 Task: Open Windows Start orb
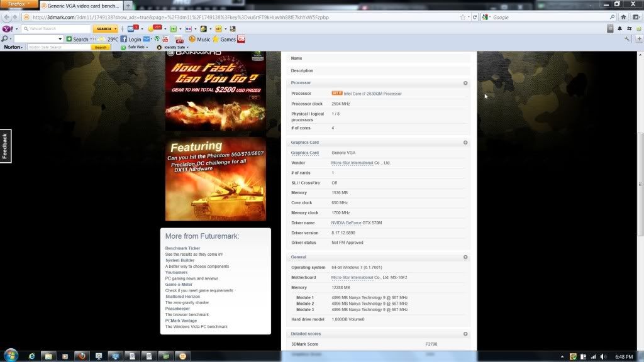pyautogui.click(x=11, y=355)
